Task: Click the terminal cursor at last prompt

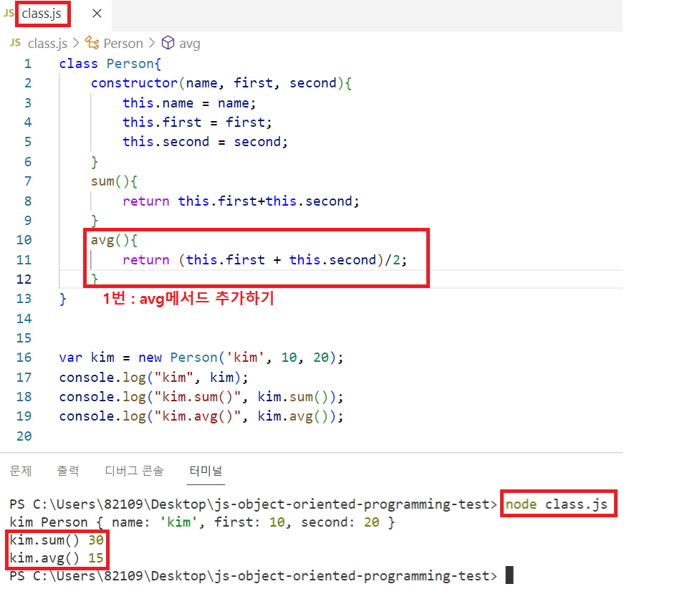Action: 509,575
